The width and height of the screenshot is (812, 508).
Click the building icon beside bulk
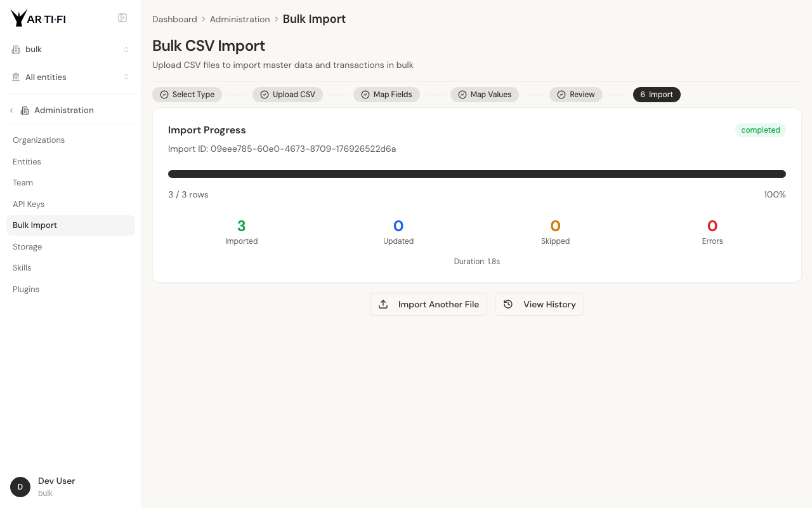(16, 50)
